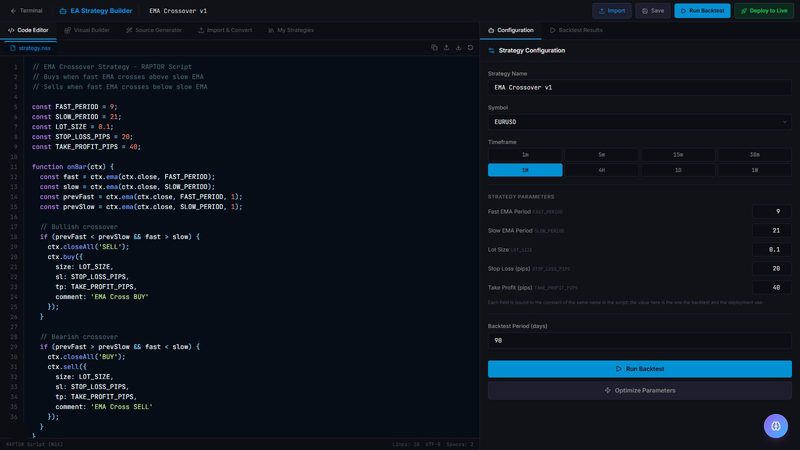Edit Take Profit pips value

tap(772, 287)
